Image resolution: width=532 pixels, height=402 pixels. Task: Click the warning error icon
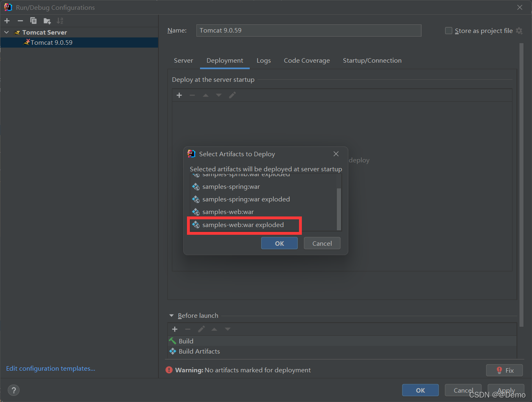coord(169,370)
